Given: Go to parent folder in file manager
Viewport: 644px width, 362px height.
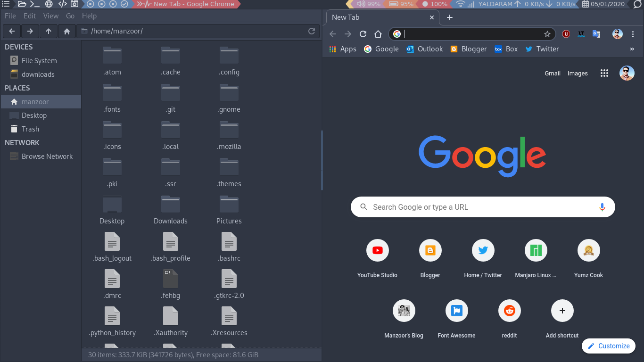Looking at the screenshot, I should [49, 31].
